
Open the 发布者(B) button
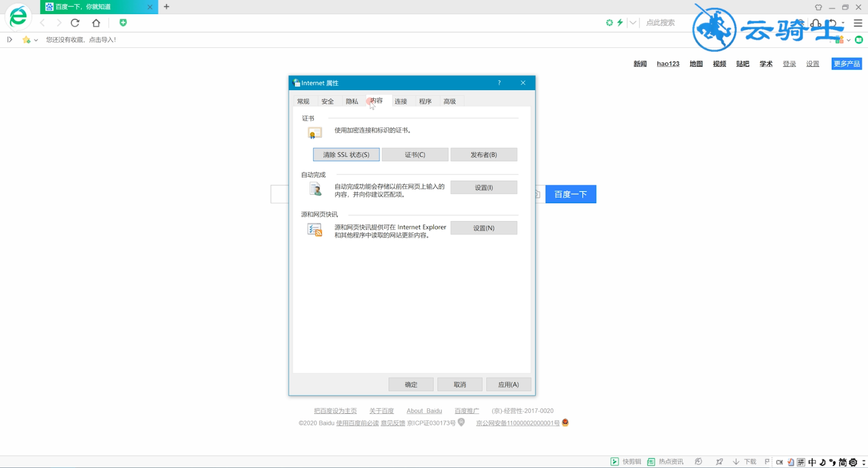[x=484, y=154]
